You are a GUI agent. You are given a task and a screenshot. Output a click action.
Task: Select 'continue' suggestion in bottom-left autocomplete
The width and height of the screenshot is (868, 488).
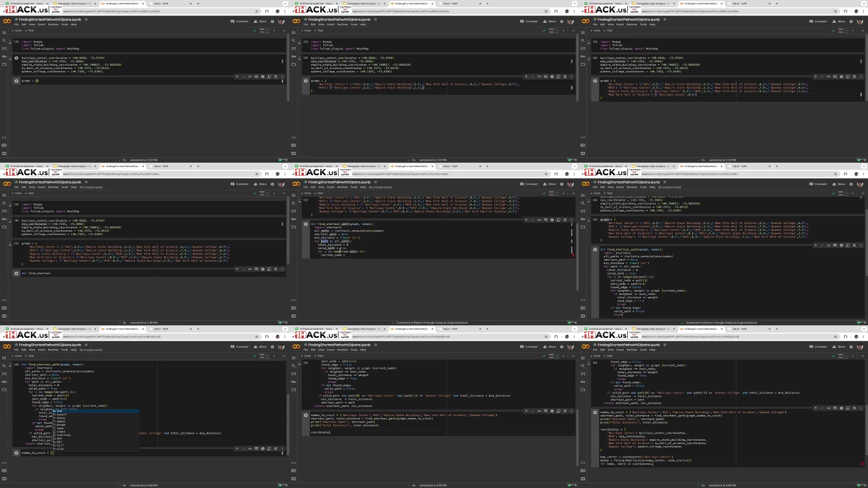point(63,435)
